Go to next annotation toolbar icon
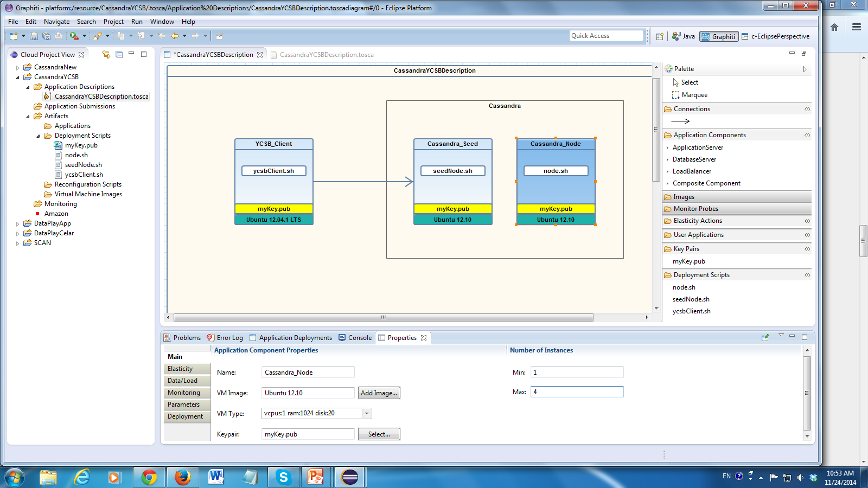The height and width of the screenshot is (488, 868). 120,36
